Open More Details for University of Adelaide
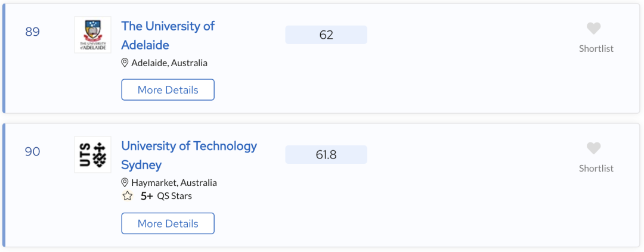The width and height of the screenshot is (644, 252). [x=168, y=90]
